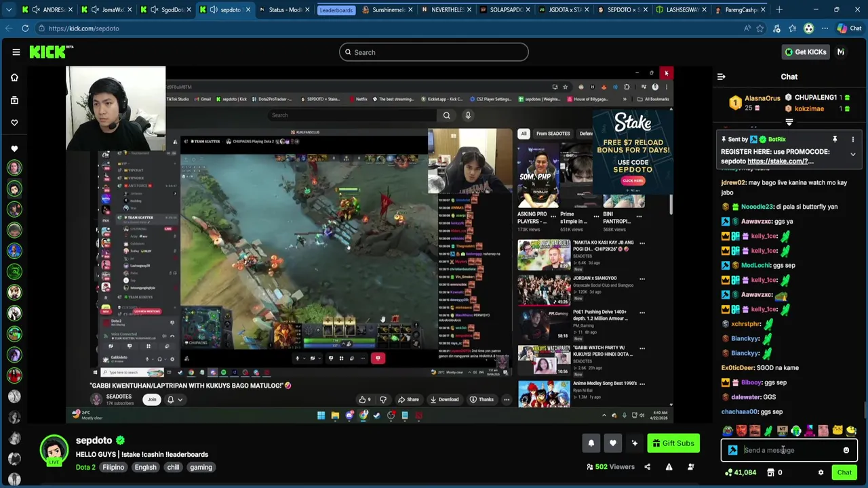Go back in the browser
Viewport: 868px width, 488px height.
[9, 28]
